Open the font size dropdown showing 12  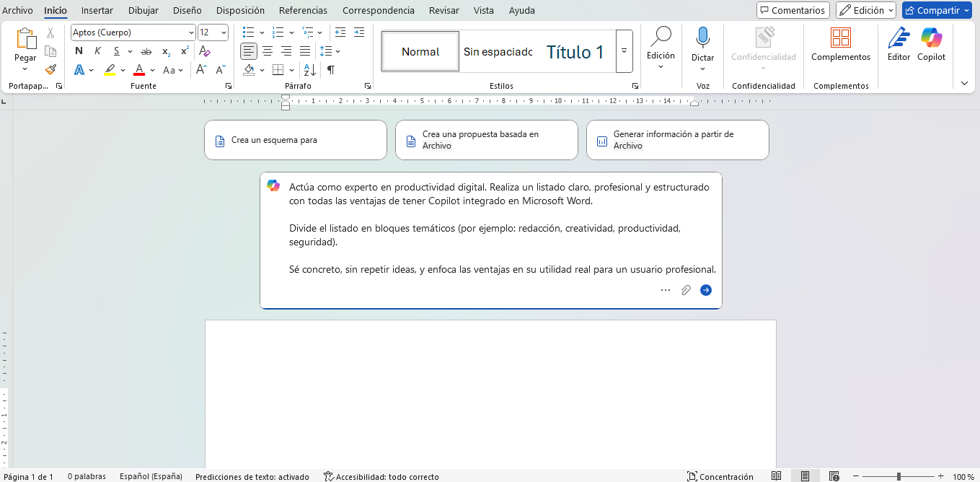point(224,32)
